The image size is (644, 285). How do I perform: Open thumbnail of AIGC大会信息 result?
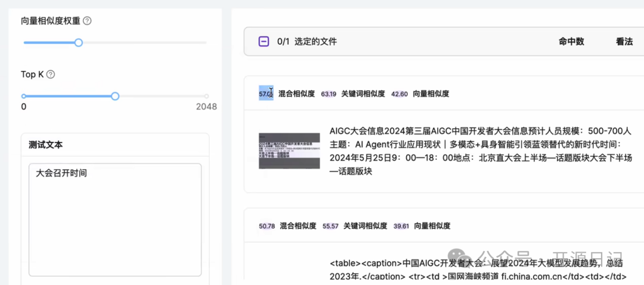tap(289, 151)
